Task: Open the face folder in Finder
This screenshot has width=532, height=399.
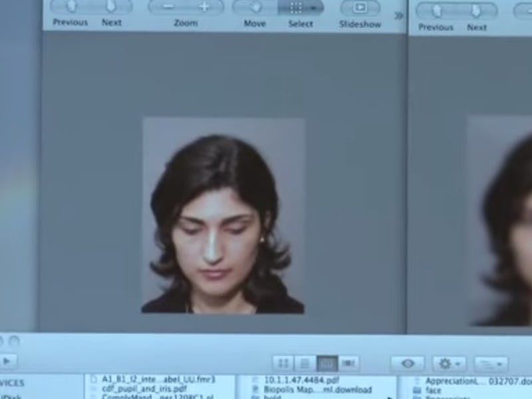Action: point(433,390)
